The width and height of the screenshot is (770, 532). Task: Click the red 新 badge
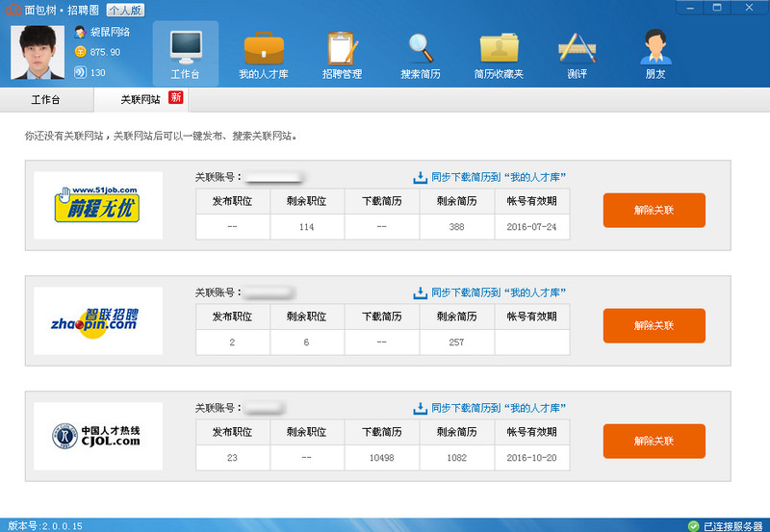(175, 97)
